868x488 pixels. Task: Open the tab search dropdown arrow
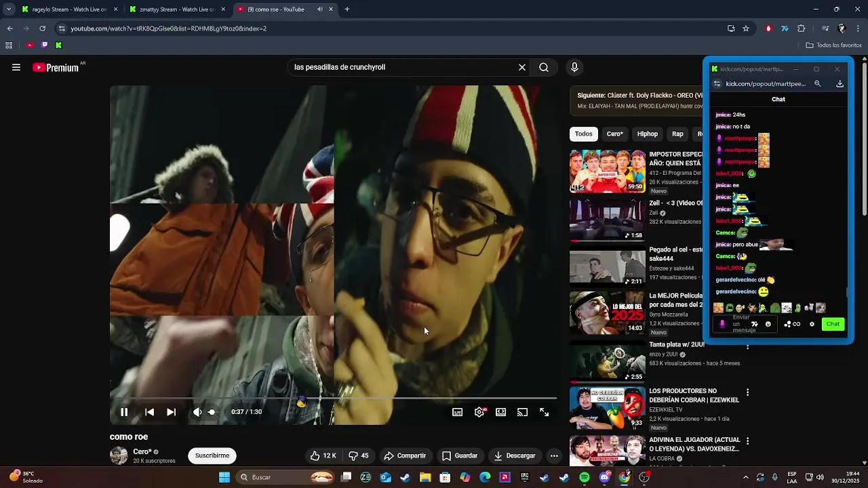click(x=9, y=9)
